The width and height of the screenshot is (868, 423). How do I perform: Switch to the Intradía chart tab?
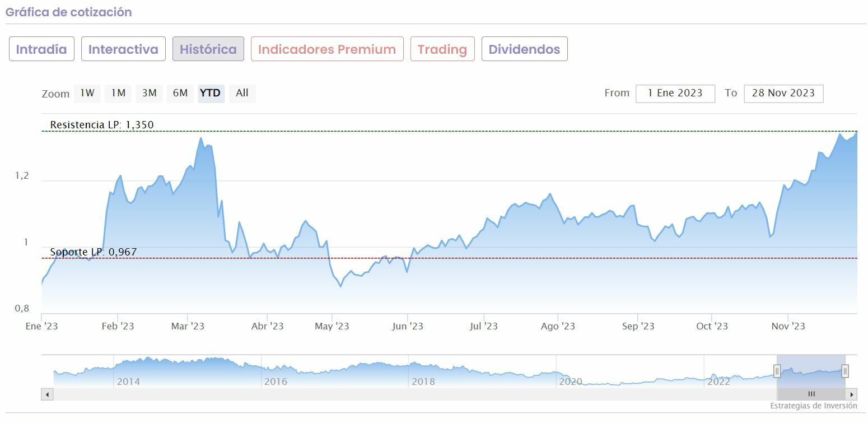(x=41, y=49)
